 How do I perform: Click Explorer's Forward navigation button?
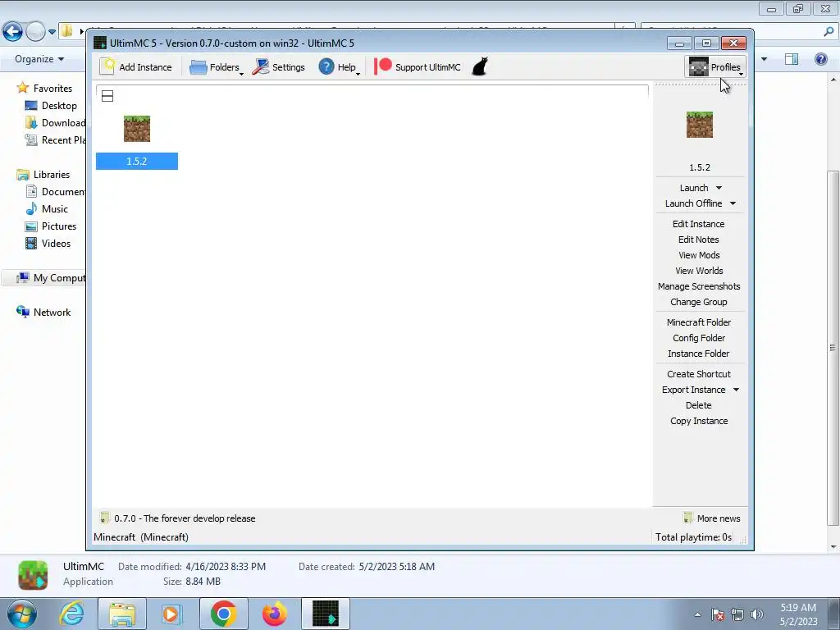pyautogui.click(x=35, y=32)
